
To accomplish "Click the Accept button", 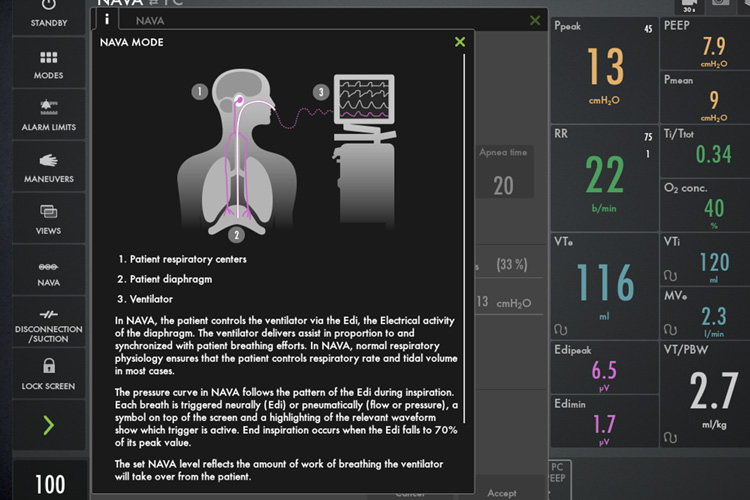I will (502, 493).
